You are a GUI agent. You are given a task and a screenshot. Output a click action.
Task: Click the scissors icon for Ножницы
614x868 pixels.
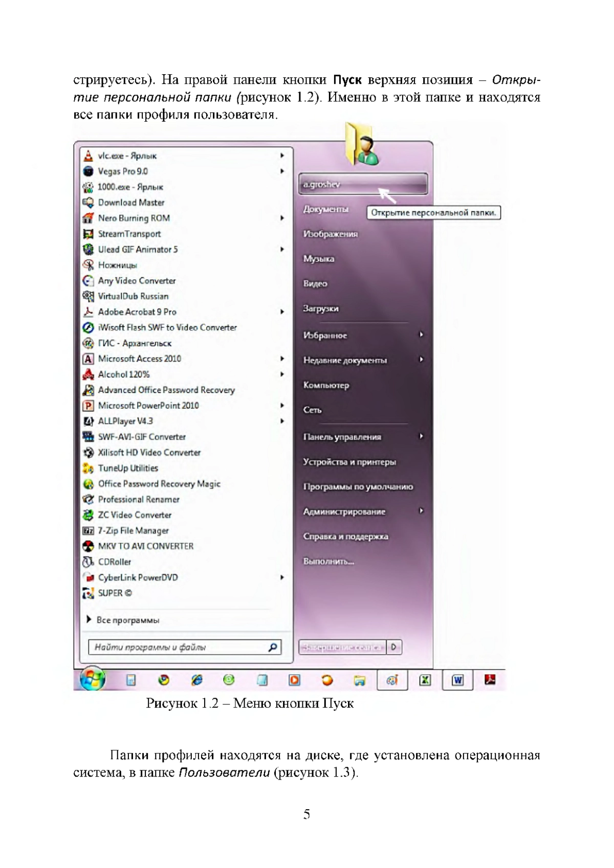[89, 265]
